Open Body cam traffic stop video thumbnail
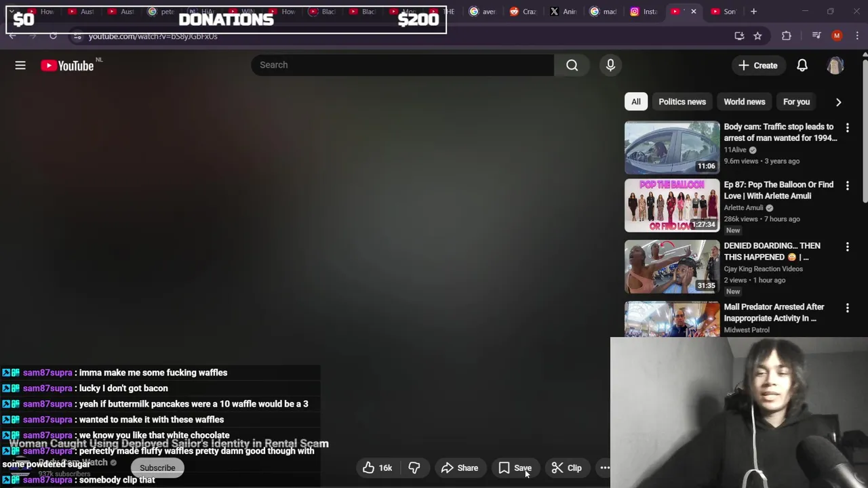The width and height of the screenshot is (868, 488). click(x=672, y=148)
